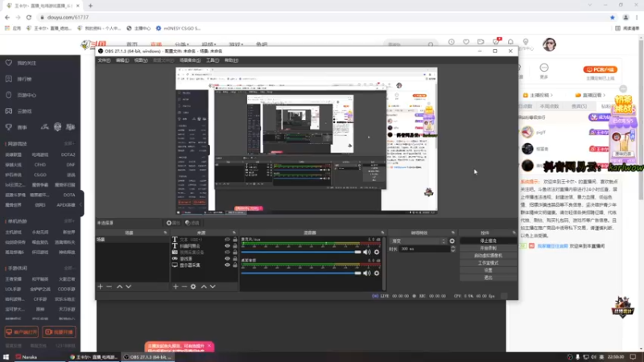Toggle lock on the game capture source
The height and width of the screenshot is (362, 644).
(235, 258)
